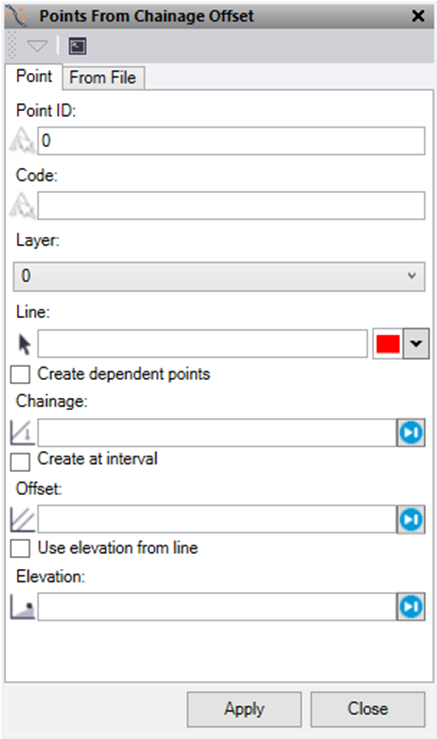The width and height of the screenshot is (437, 739).
Task: Click the red line color swatch
Action: pos(388,344)
